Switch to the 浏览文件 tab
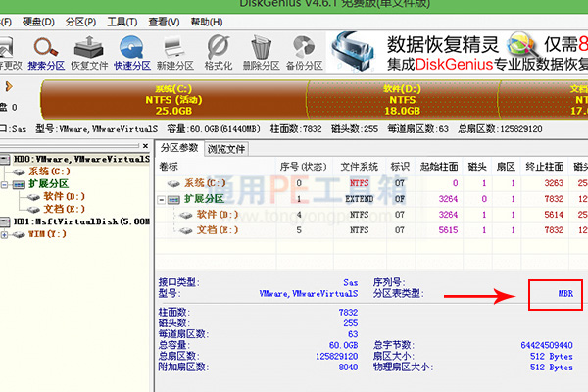The height and width of the screenshot is (392, 588). pos(226,149)
